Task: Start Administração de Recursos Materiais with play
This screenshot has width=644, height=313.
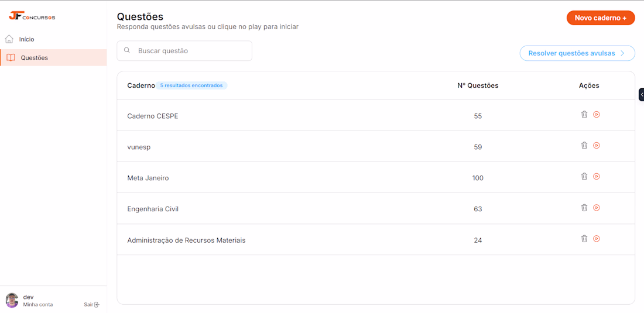Action: tap(597, 238)
